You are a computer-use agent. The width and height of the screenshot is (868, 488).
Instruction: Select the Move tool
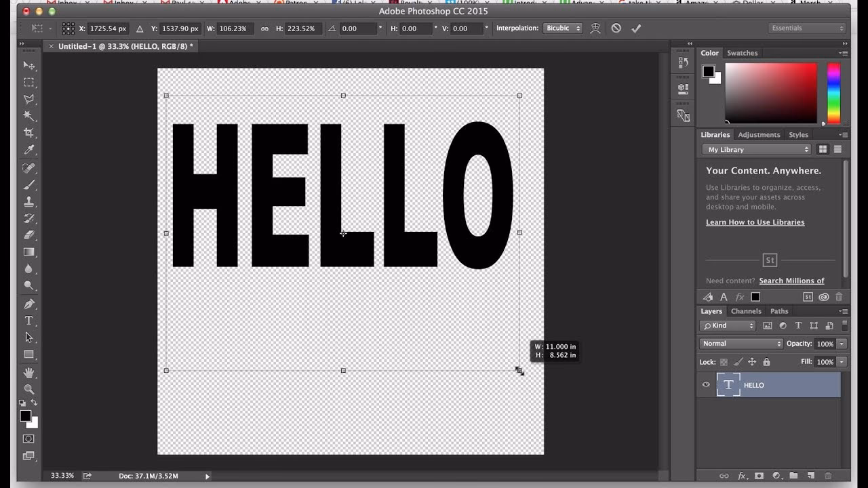(28, 66)
